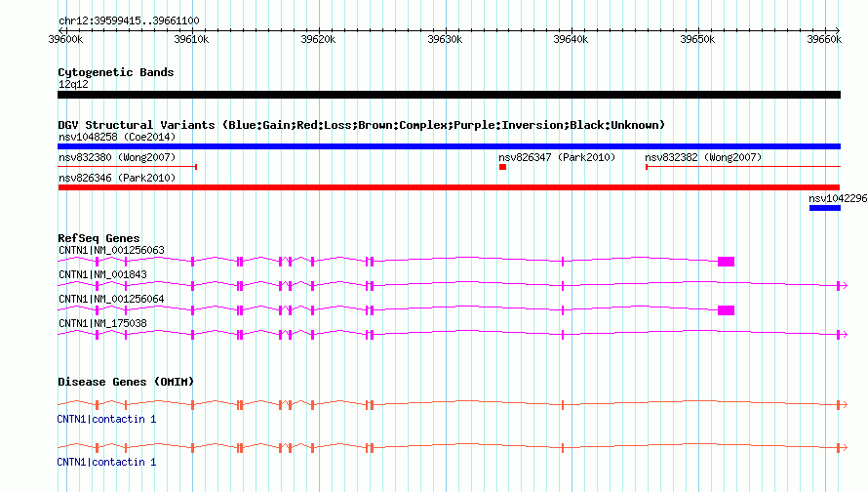868x492 pixels.
Task: Open the nsv1042296 variant label
Action: pyautogui.click(x=838, y=198)
